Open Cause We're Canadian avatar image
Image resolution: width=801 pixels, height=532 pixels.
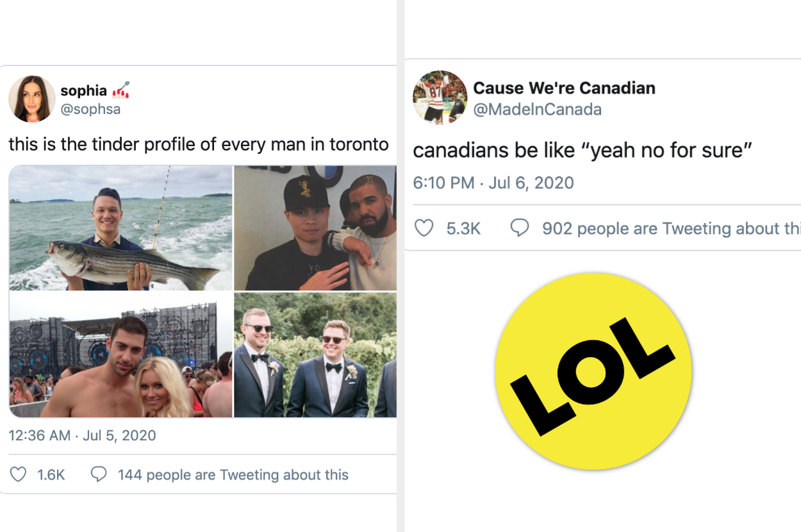click(x=440, y=97)
